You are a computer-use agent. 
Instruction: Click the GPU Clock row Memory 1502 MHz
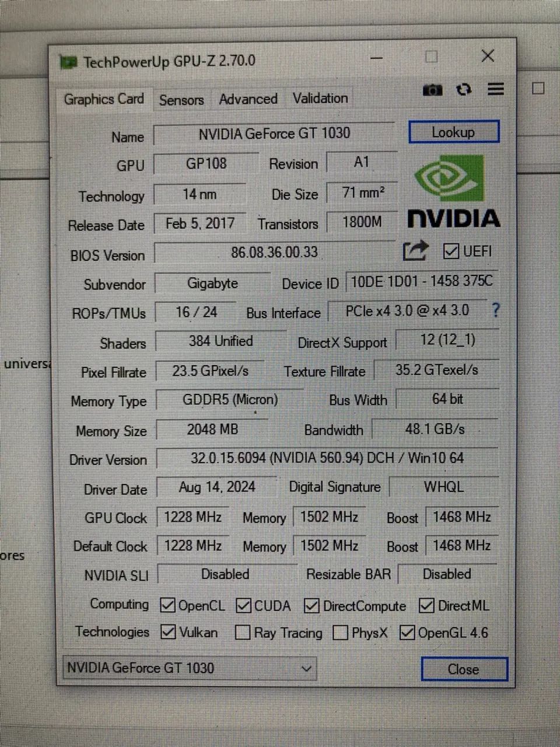(329, 516)
